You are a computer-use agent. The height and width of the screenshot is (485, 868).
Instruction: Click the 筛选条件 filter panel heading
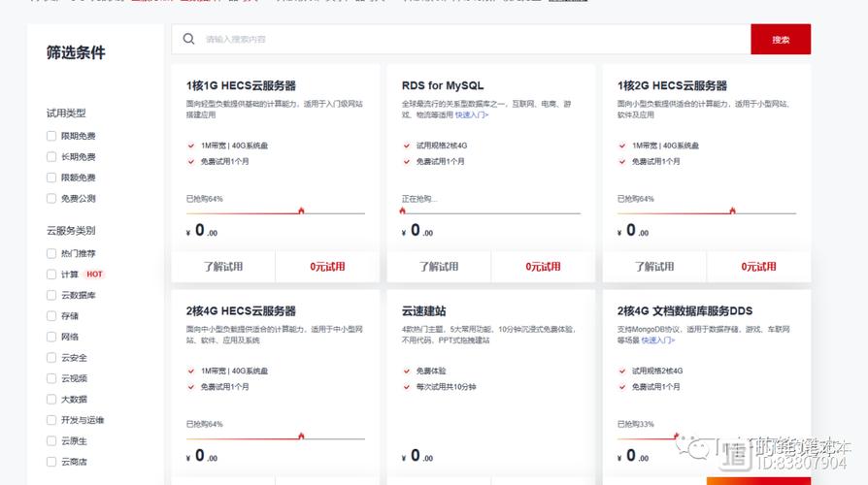click(x=76, y=52)
